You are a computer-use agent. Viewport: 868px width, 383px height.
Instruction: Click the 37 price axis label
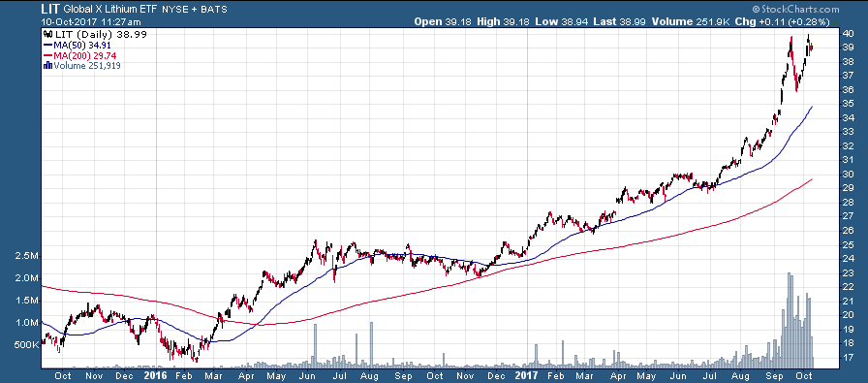coord(847,76)
